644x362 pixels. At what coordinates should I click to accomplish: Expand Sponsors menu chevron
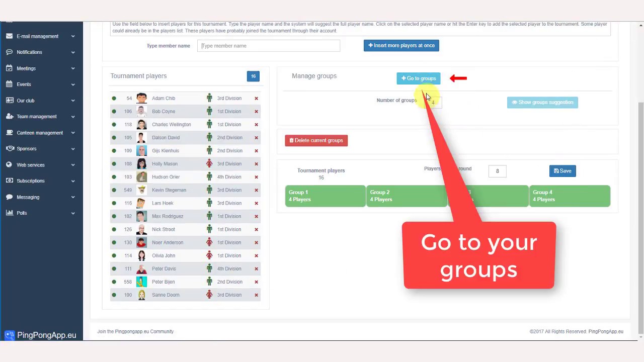(x=73, y=149)
